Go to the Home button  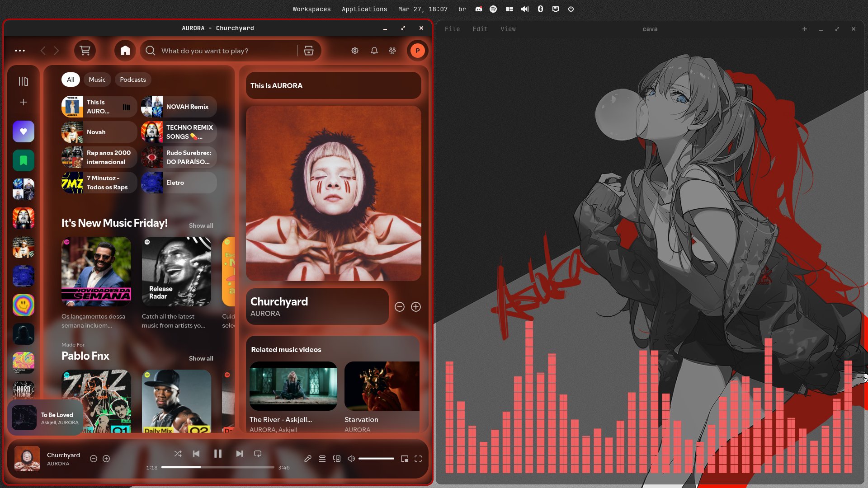(125, 51)
